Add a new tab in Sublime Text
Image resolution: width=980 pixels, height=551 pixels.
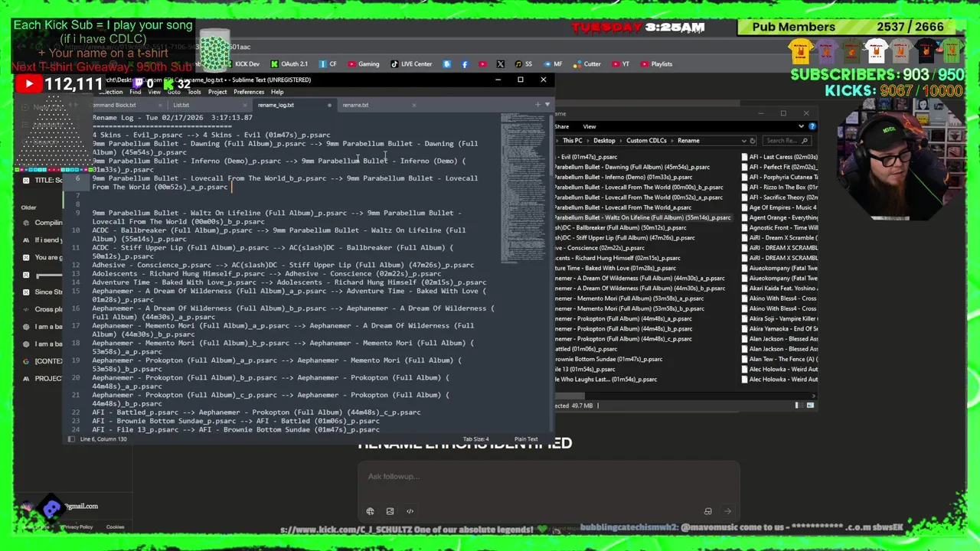[x=537, y=105]
